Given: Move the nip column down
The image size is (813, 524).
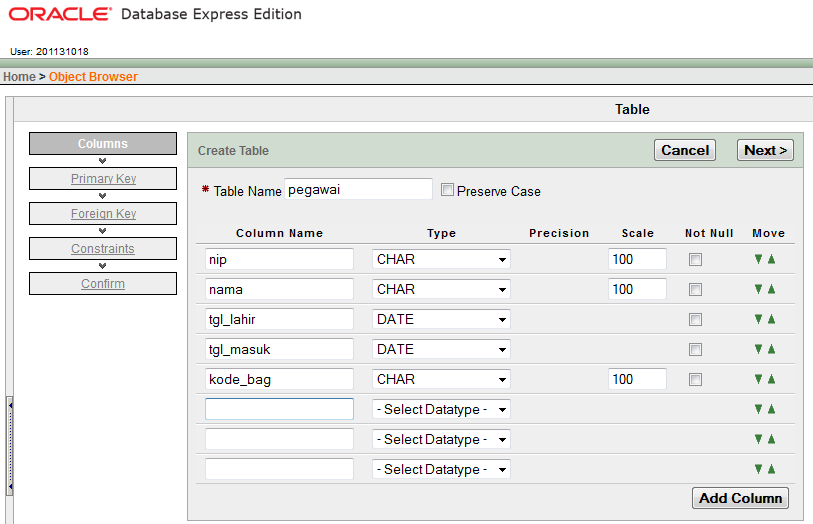Looking at the screenshot, I should click(759, 259).
